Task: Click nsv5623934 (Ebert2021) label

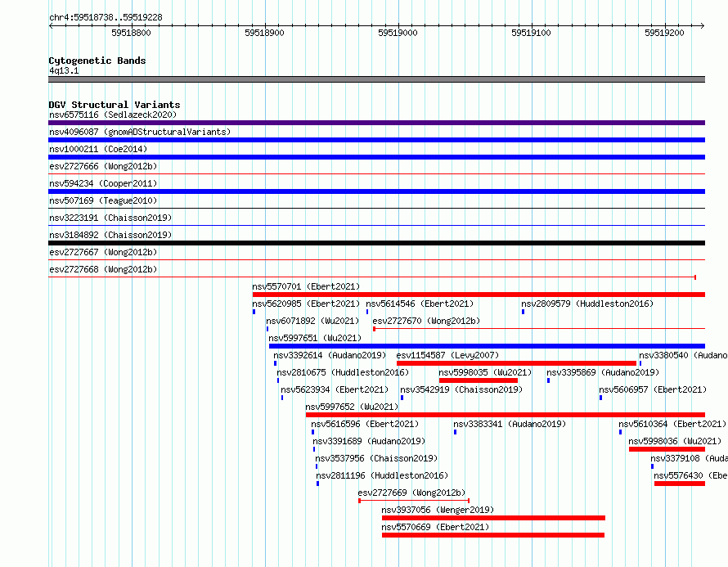Action: coord(335,389)
